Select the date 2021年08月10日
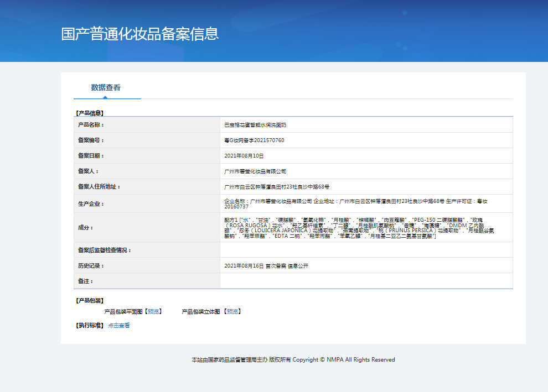Image resolution: width=548 pixels, height=392 pixels. click(x=244, y=156)
